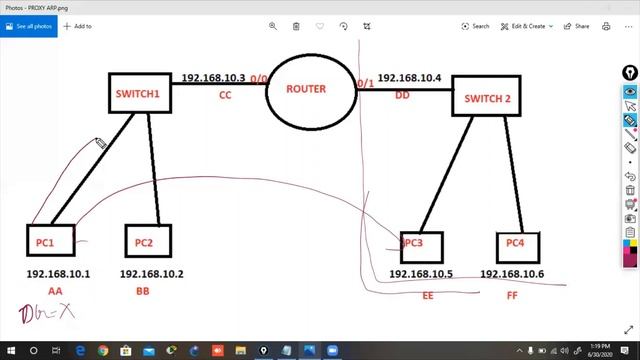Launch Google Chrome from taskbar
Screen dimensions: 640x360
[x=103, y=351]
